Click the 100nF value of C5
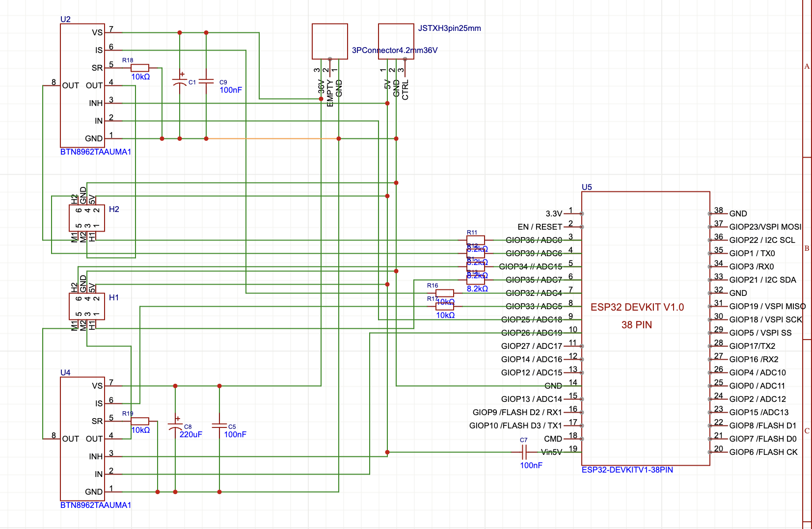Screen dimensions: 812x529 click(235, 434)
